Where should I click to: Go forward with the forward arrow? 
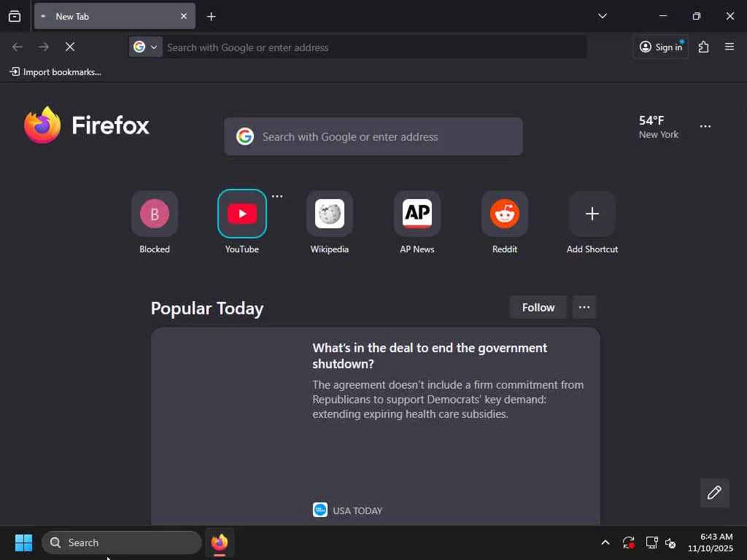coord(43,47)
